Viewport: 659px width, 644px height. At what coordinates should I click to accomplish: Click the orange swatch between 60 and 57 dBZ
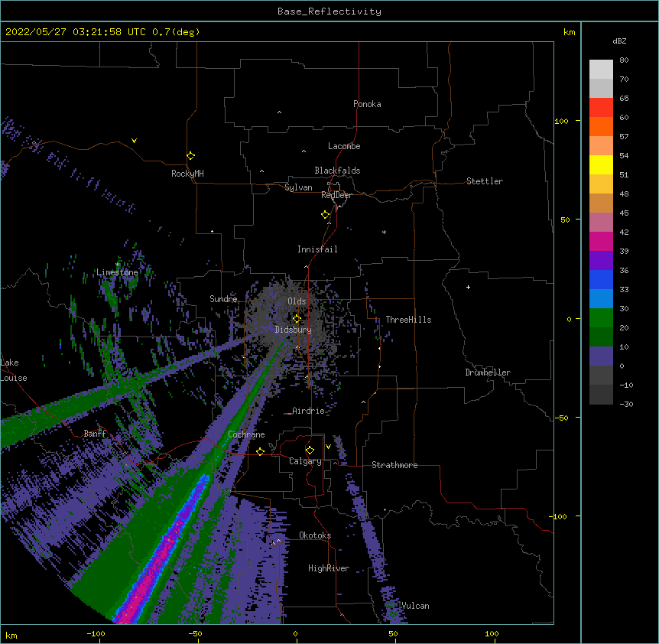pos(601,126)
